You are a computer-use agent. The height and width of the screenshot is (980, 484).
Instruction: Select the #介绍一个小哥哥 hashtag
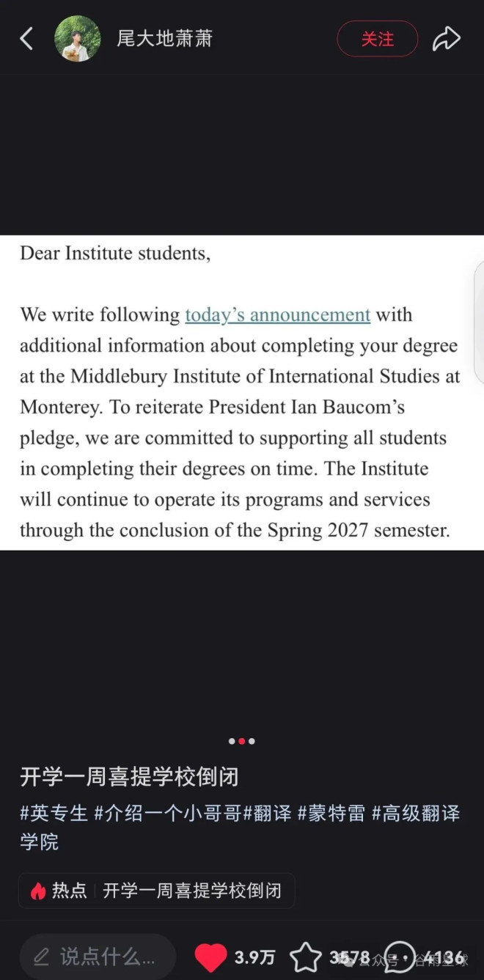coord(168,813)
